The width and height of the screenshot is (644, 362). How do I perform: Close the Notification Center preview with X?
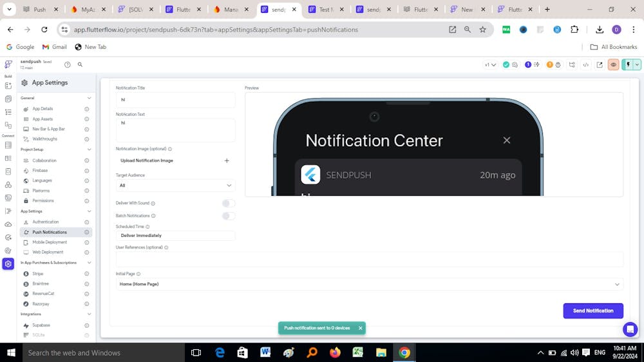tap(506, 140)
